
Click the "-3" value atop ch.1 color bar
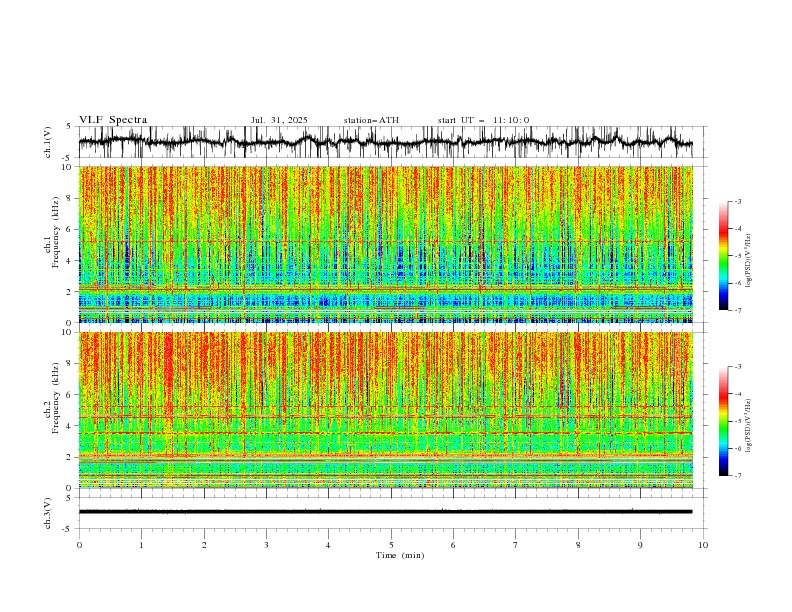point(737,201)
